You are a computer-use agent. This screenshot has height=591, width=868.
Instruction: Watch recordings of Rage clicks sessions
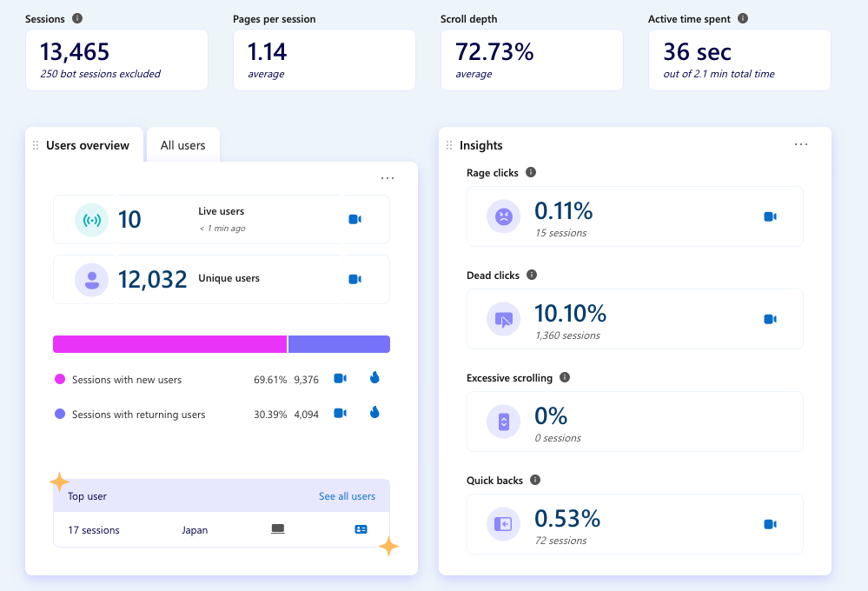pos(770,216)
